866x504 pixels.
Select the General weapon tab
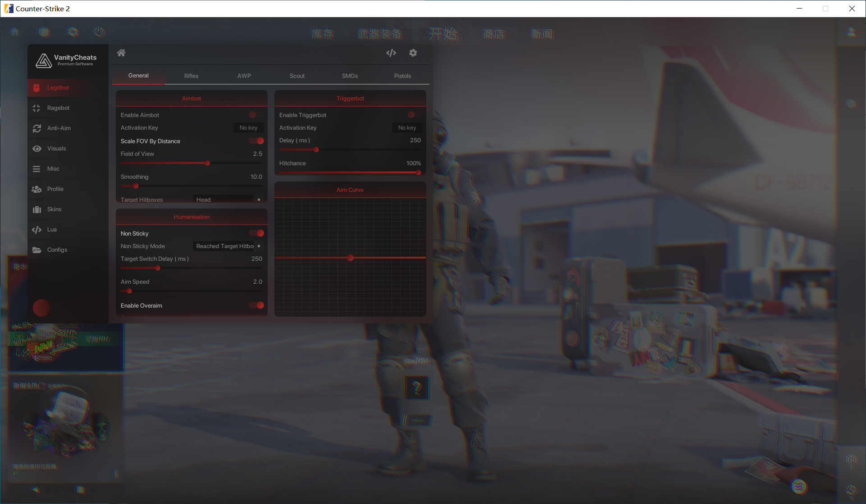pyautogui.click(x=138, y=76)
